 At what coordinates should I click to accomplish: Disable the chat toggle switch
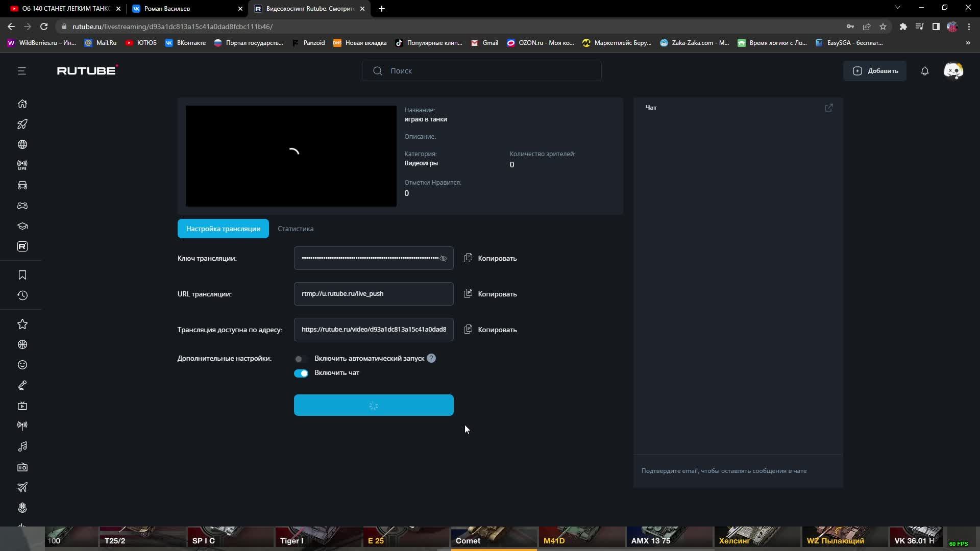301,373
